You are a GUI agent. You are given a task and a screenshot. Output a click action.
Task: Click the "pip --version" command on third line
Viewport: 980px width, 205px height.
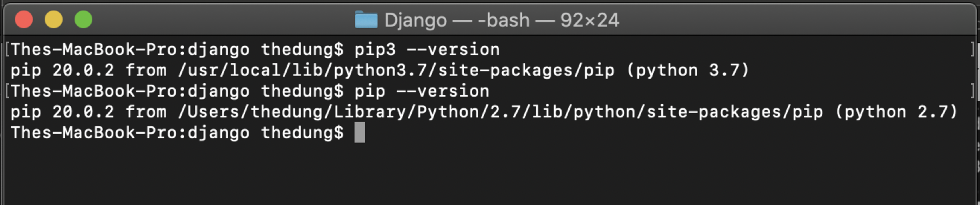pos(422,91)
